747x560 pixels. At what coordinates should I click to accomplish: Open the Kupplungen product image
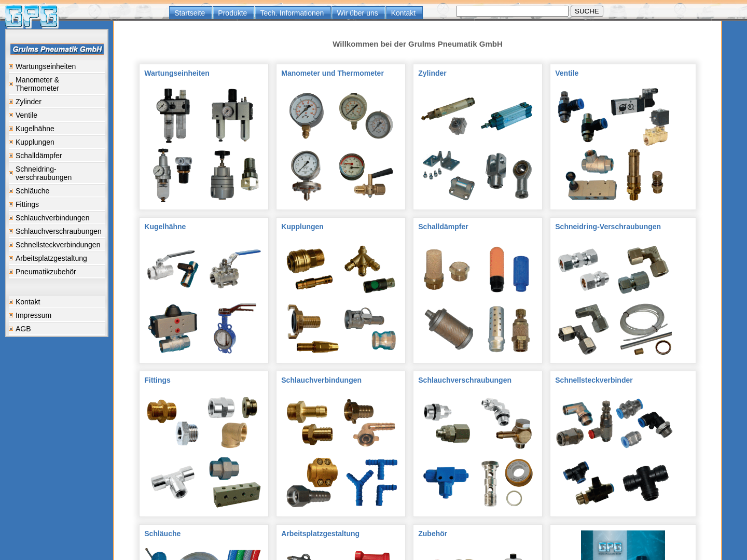(x=340, y=298)
